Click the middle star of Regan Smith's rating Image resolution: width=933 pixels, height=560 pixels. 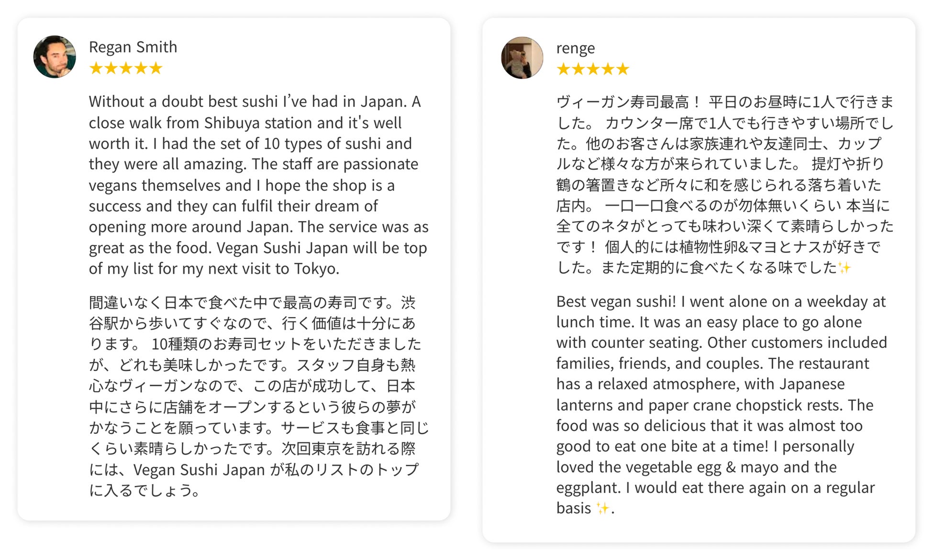pyautogui.click(x=126, y=68)
